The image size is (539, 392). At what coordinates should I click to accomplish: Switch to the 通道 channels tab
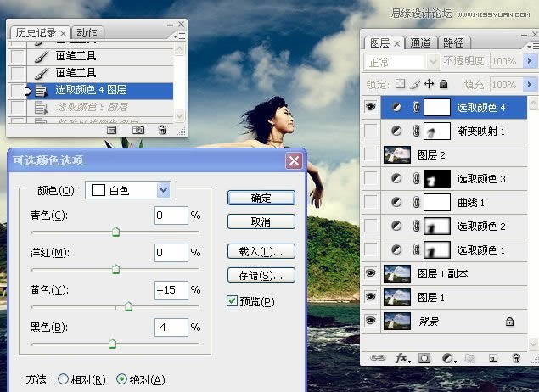[x=420, y=42]
